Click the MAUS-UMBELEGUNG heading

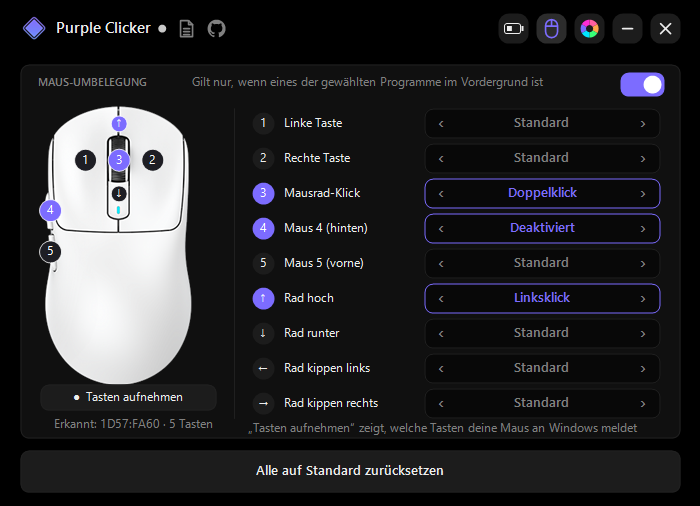[x=92, y=82]
